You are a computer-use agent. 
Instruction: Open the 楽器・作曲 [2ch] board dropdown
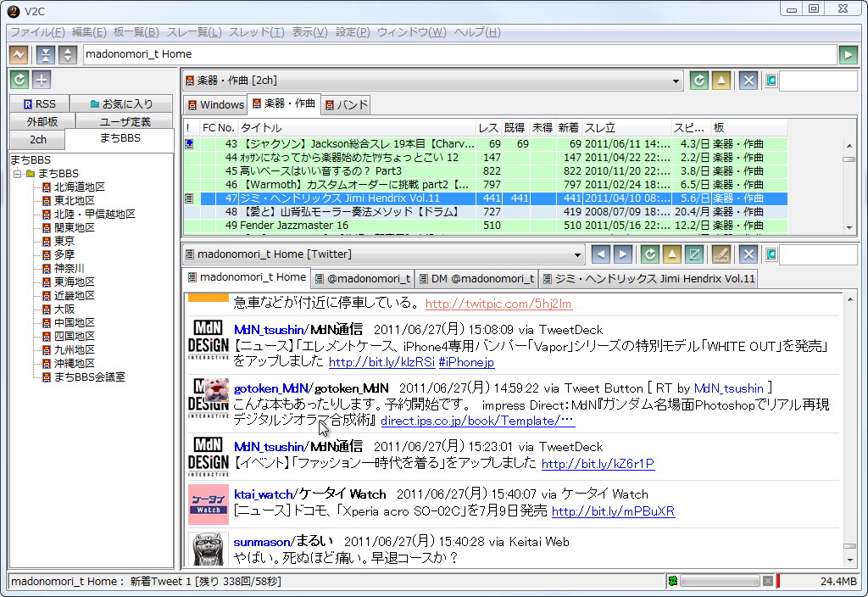[x=676, y=80]
